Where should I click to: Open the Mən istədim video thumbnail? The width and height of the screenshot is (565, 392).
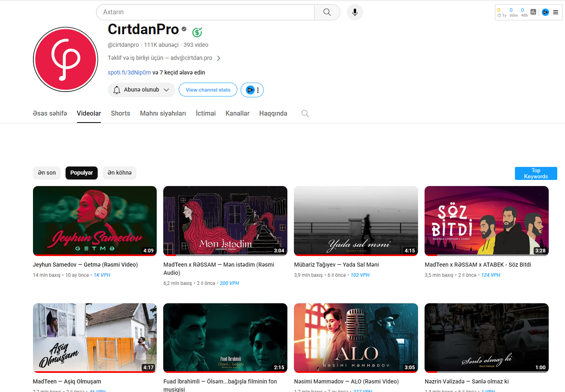click(225, 221)
